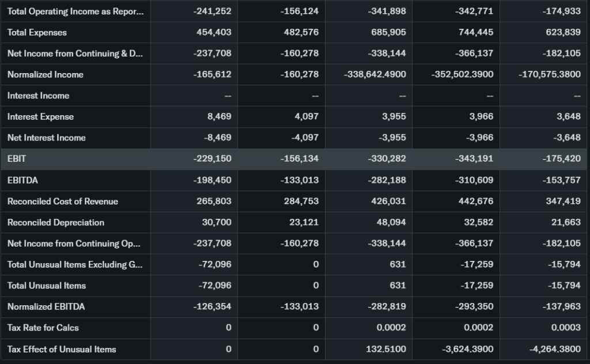Click the Reconciled Cost of Revenue label

[x=62, y=201]
